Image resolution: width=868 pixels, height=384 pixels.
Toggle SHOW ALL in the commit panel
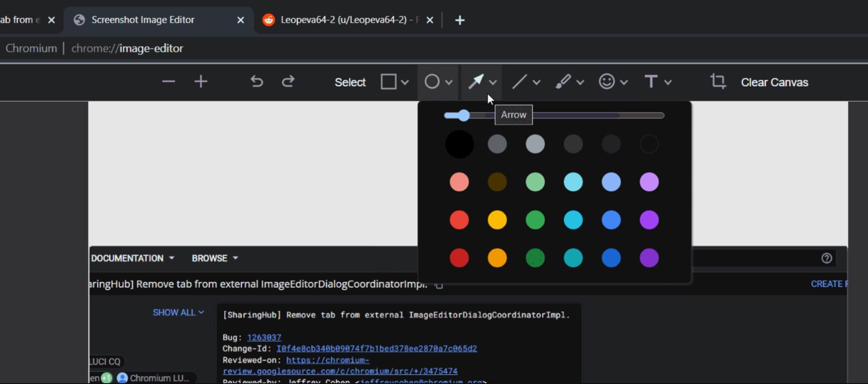tap(177, 312)
